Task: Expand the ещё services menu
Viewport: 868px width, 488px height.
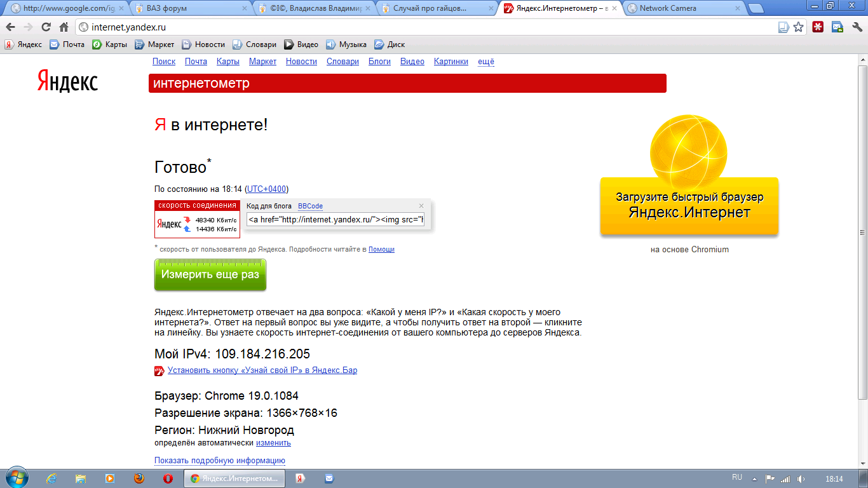Action: [486, 62]
